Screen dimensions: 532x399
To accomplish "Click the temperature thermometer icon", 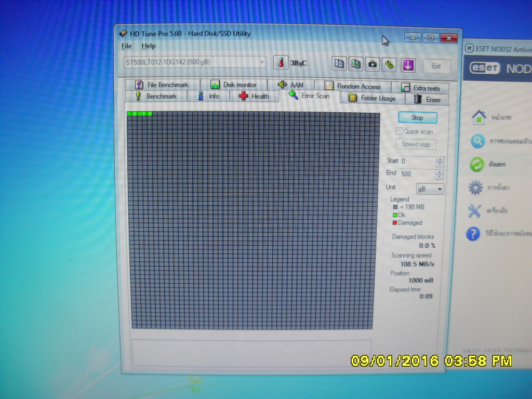I will (281, 63).
